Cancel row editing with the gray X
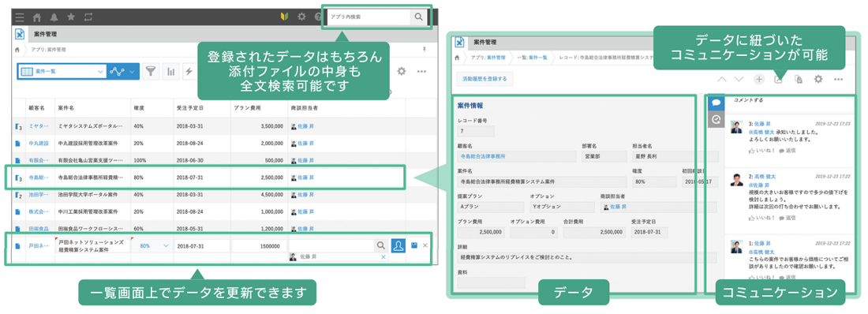This screenshot has width=868, height=314. click(425, 245)
